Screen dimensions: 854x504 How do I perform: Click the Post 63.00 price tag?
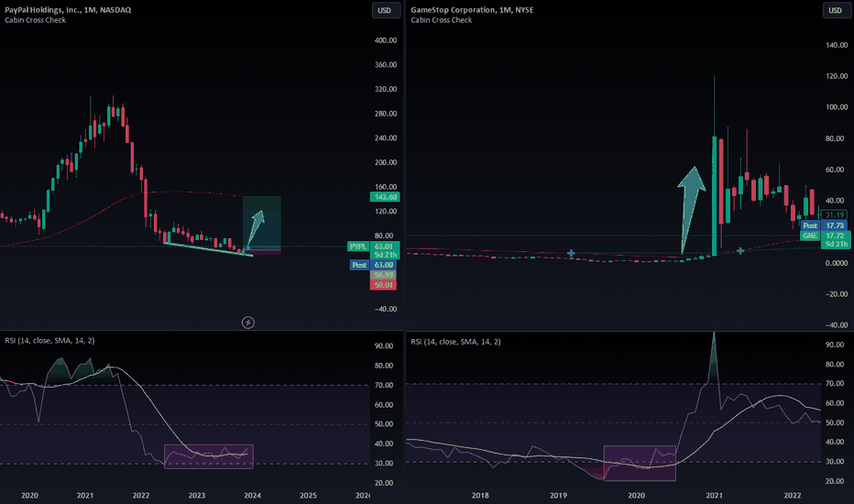pyautogui.click(x=373, y=265)
